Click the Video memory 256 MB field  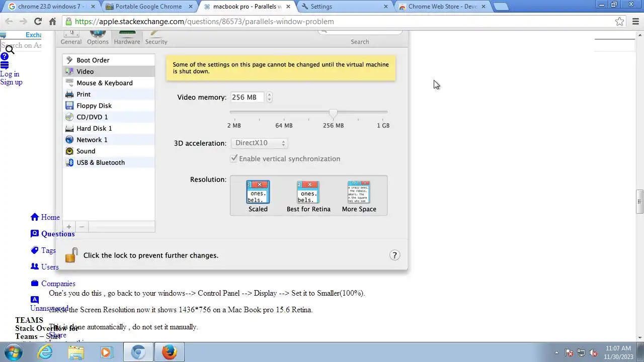pyautogui.click(x=248, y=97)
